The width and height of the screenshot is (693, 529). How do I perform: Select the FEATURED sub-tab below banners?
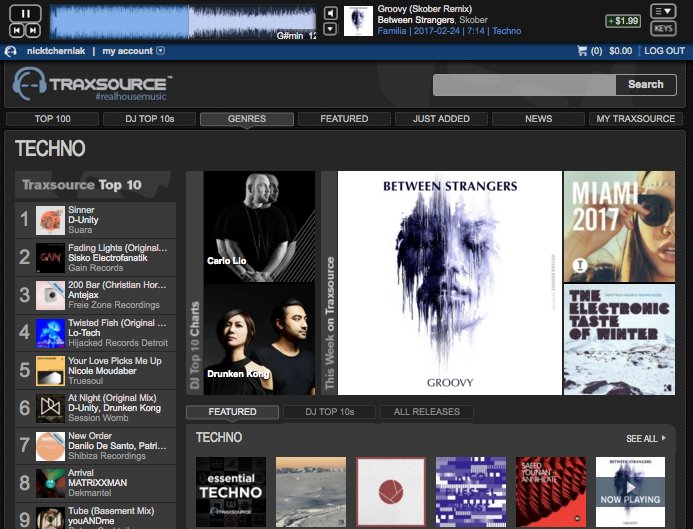pyautogui.click(x=232, y=412)
